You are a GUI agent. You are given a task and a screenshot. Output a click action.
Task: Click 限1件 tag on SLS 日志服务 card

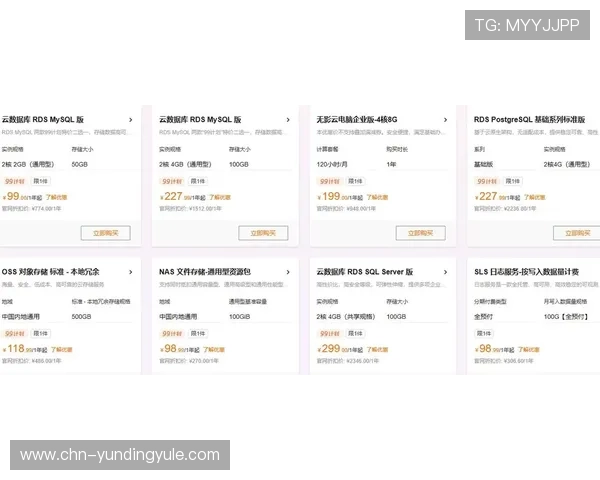coord(484,334)
